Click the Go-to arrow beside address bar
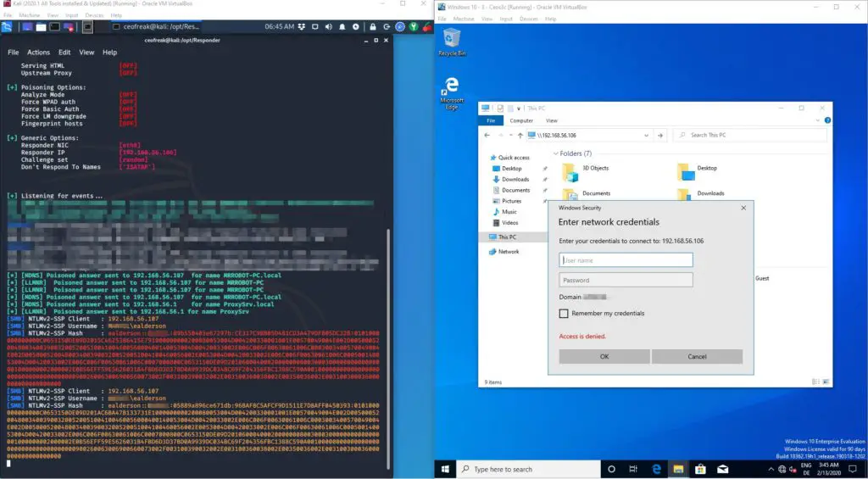Screen dimensions: 868x479 [x=659, y=135]
